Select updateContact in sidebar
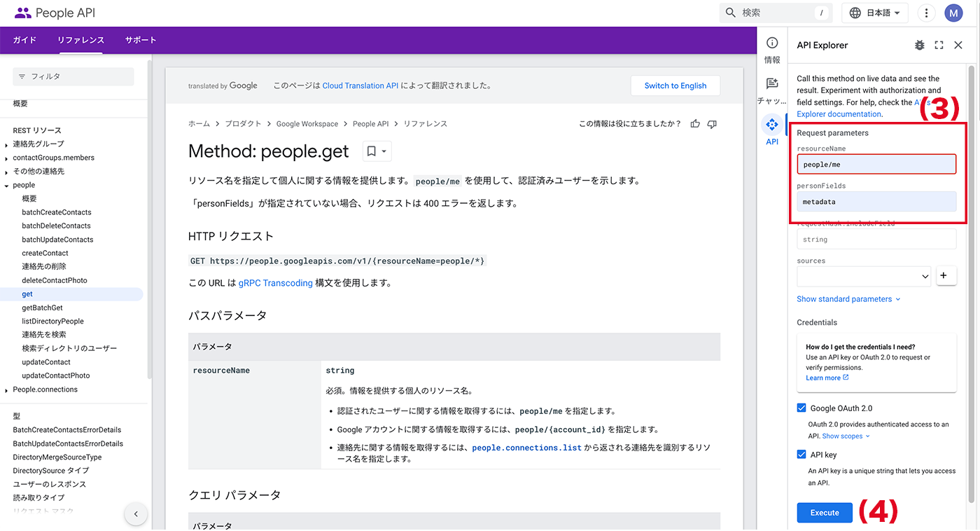 (46, 362)
